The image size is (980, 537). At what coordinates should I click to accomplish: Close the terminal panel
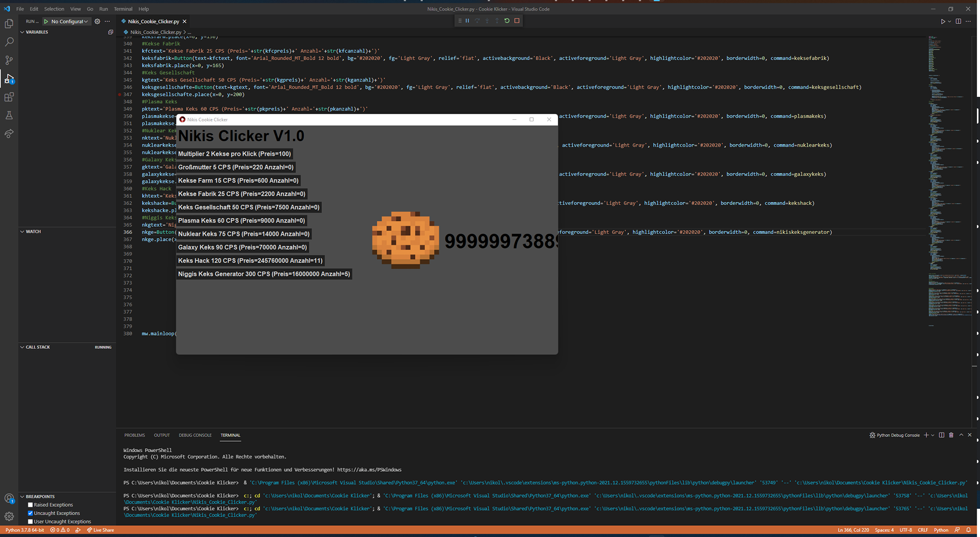pos(970,435)
